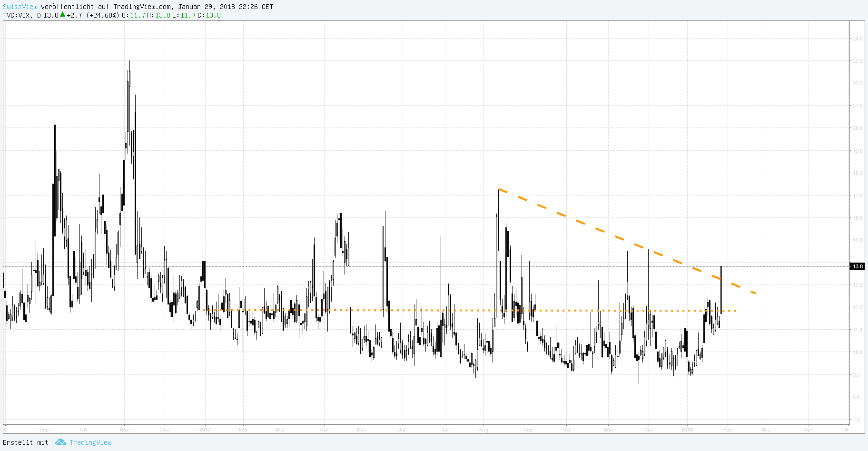Click the Jul label on the time axis
Image resolution: width=868 pixels, height=451 pixels.
pyautogui.click(x=445, y=430)
